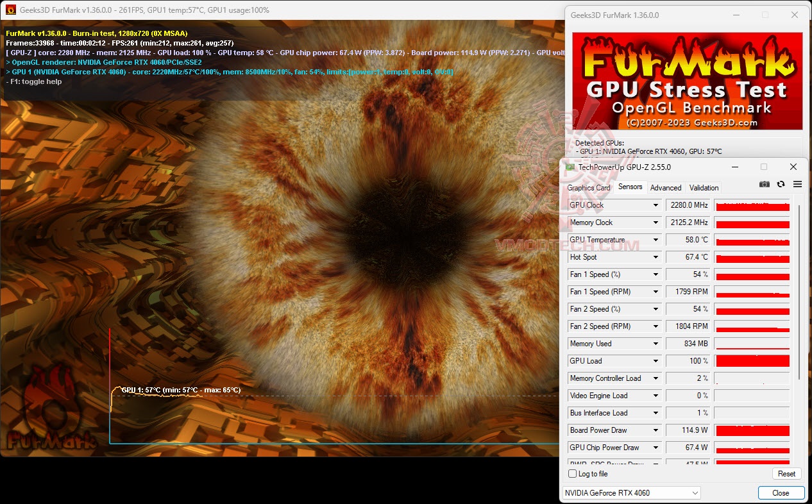Click the GPU Chip Power Draw value 67.4 W
Image resolution: width=812 pixels, height=504 pixels.
pyautogui.click(x=688, y=448)
